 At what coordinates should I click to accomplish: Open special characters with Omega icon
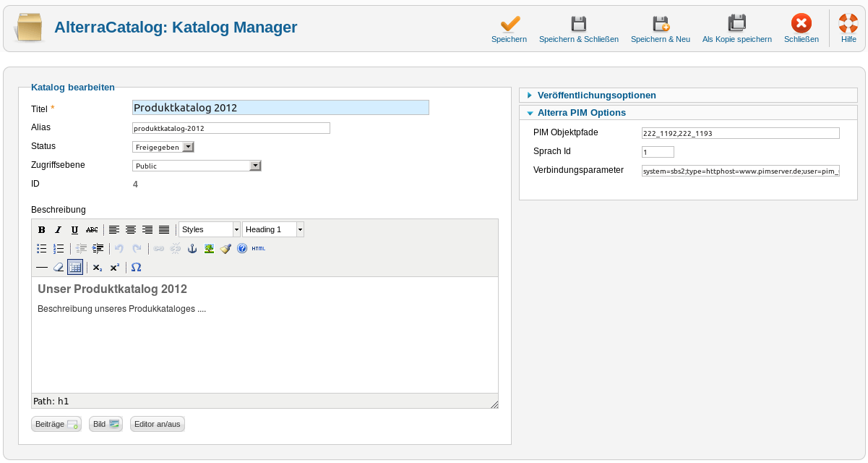coord(136,267)
